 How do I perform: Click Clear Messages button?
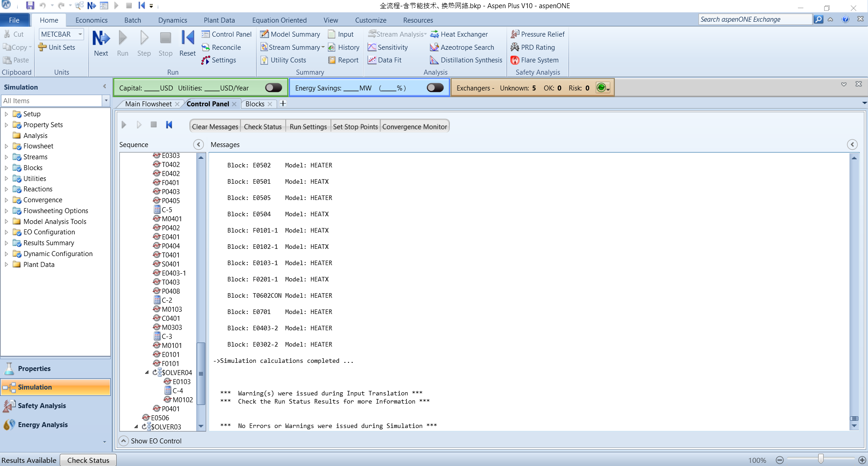215,127
